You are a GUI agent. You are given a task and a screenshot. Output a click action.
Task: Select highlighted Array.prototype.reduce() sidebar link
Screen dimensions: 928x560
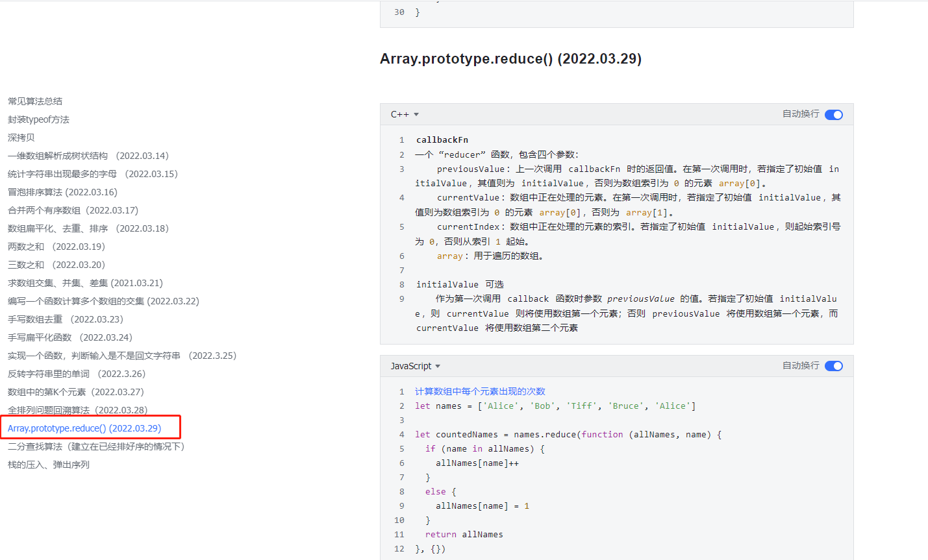click(84, 428)
